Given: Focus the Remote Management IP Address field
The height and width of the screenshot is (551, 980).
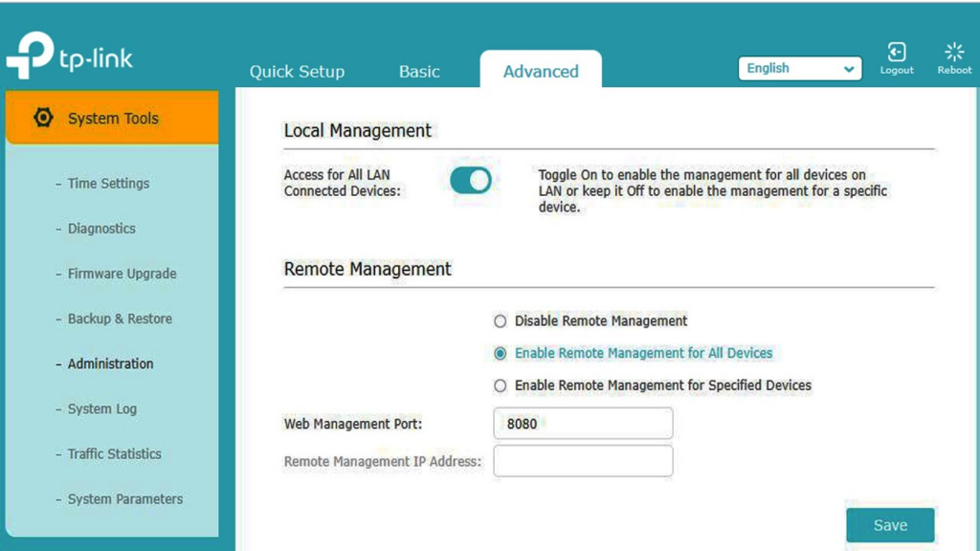Looking at the screenshot, I should click(583, 461).
